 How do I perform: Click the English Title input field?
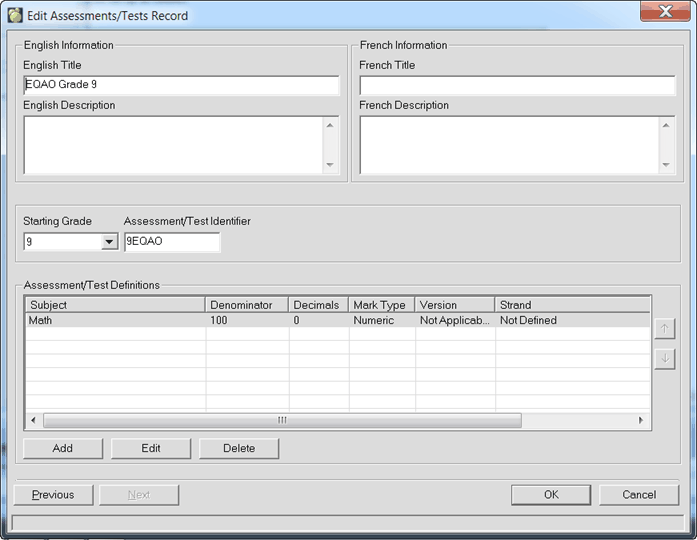(x=181, y=85)
